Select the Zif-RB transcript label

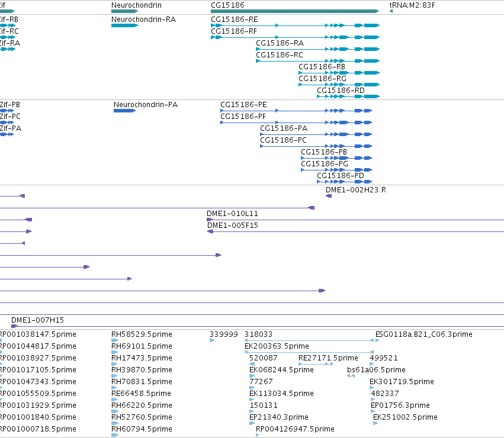pos(9,20)
